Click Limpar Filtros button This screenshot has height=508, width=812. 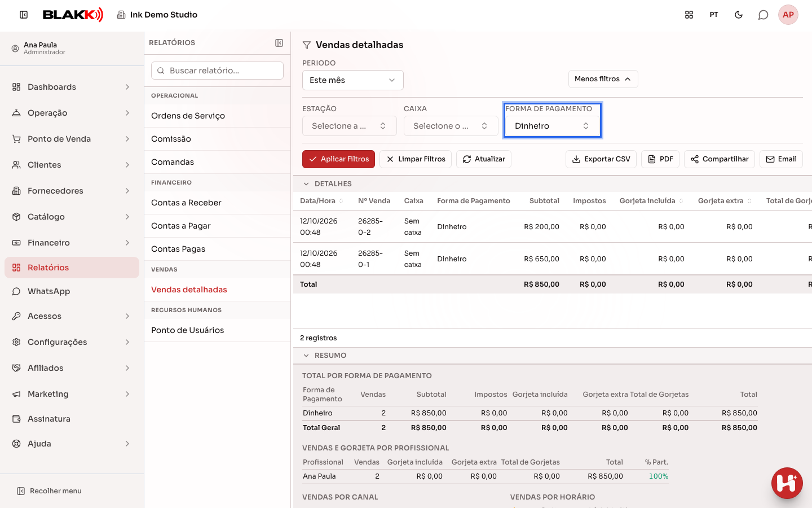(416, 159)
